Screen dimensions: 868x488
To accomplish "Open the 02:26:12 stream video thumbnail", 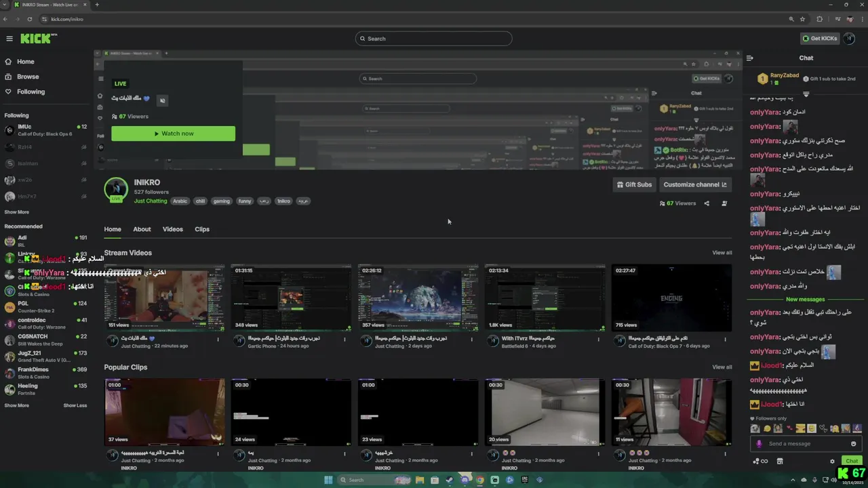I will (x=418, y=298).
